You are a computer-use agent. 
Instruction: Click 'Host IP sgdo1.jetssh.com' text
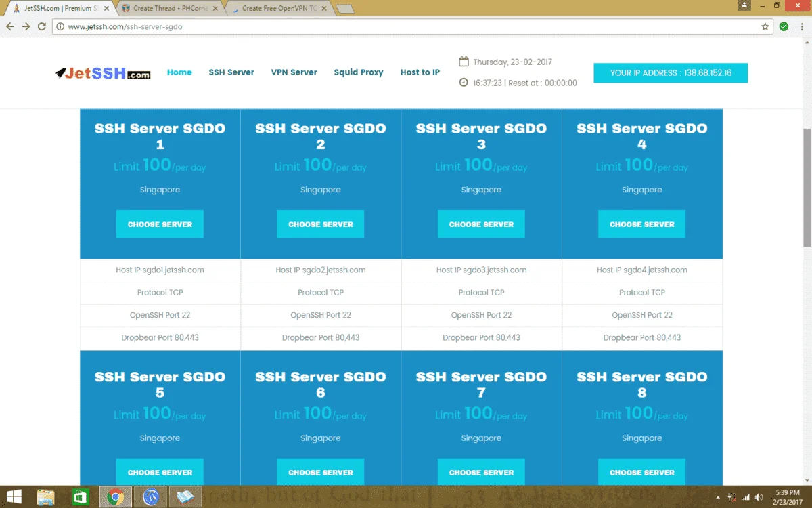tap(160, 270)
